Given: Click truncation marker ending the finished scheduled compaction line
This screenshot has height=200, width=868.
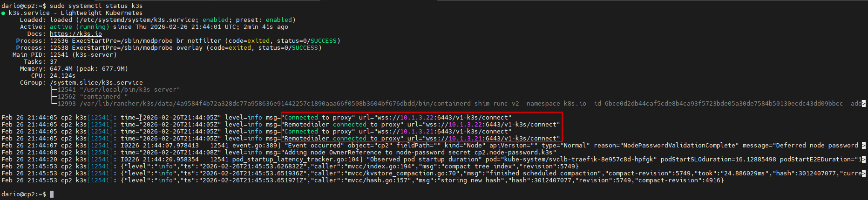Looking at the screenshot, I should [x=864, y=173].
